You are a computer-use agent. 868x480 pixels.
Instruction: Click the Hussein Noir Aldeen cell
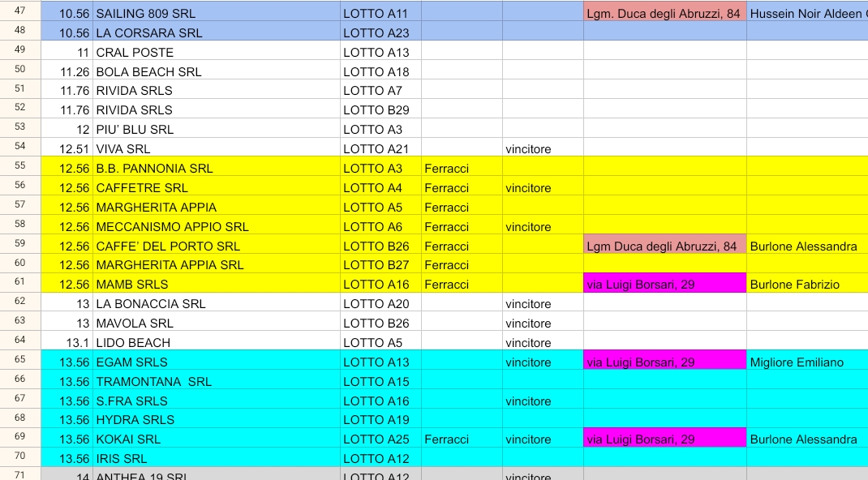(x=806, y=14)
